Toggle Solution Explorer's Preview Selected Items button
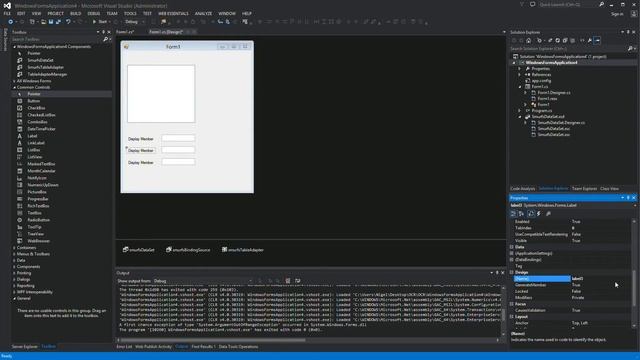 pyautogui.click(x=598, y=40)
